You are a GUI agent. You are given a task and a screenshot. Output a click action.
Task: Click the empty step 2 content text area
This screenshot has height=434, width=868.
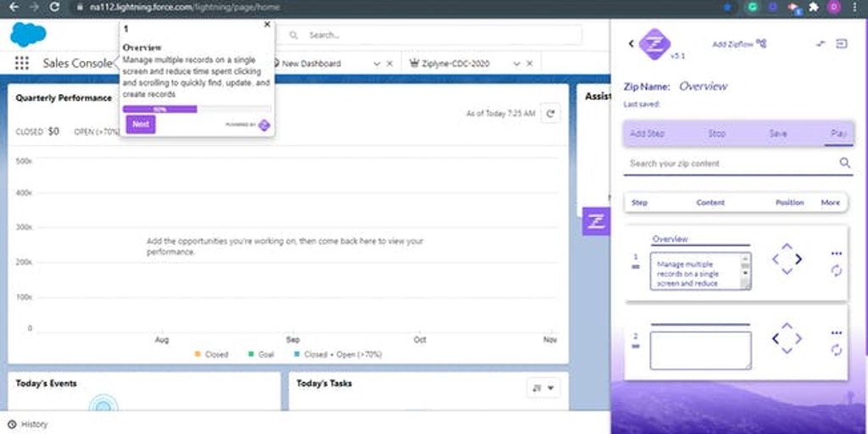click(x=701, y=350)
